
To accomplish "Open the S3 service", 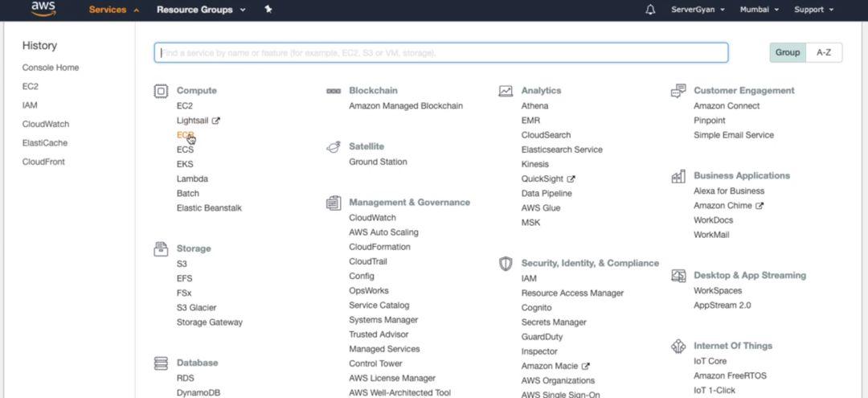I will tap(182, 264).
